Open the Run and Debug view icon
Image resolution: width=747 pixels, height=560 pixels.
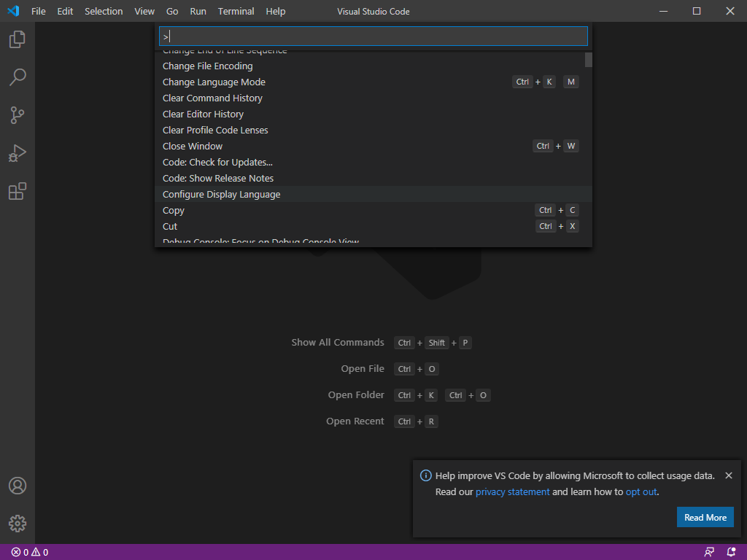(x=18, y=153)
